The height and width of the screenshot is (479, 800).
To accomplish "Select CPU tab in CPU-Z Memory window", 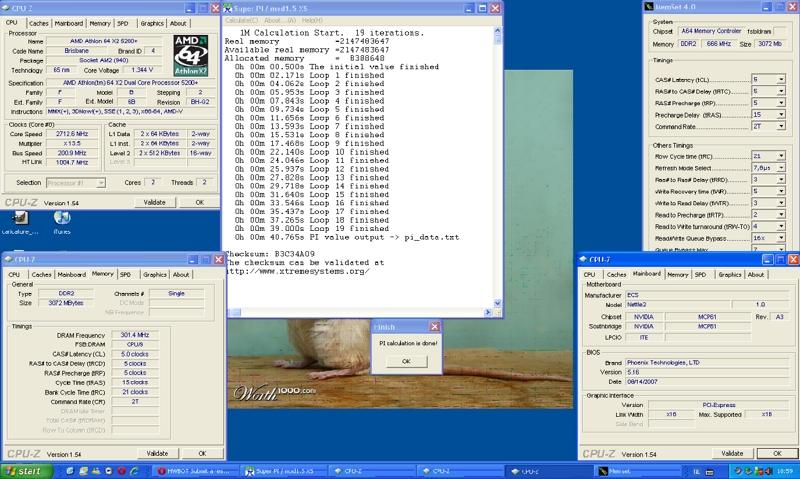I will pos(14,274).
